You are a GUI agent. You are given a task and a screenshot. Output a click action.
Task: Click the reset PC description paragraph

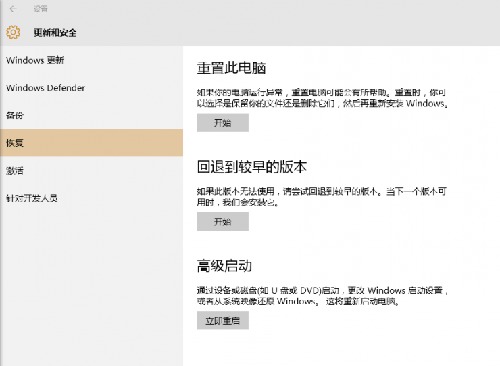(x=322, y=98)
